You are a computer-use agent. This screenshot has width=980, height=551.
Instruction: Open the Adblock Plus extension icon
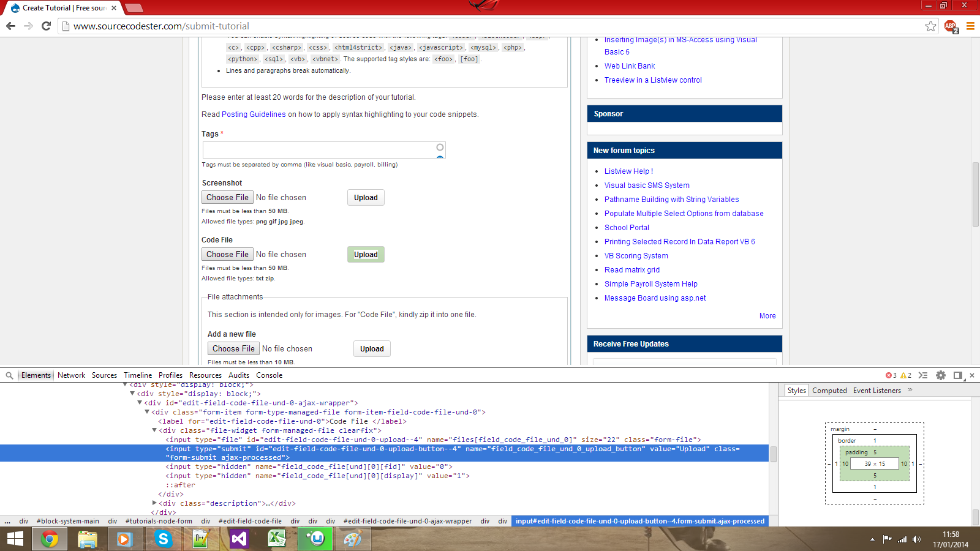point(951,26)
